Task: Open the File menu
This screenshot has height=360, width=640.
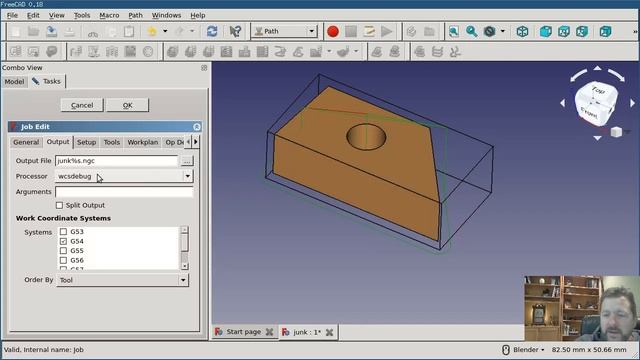Action: pyautogui.click(x=12, y=15)
